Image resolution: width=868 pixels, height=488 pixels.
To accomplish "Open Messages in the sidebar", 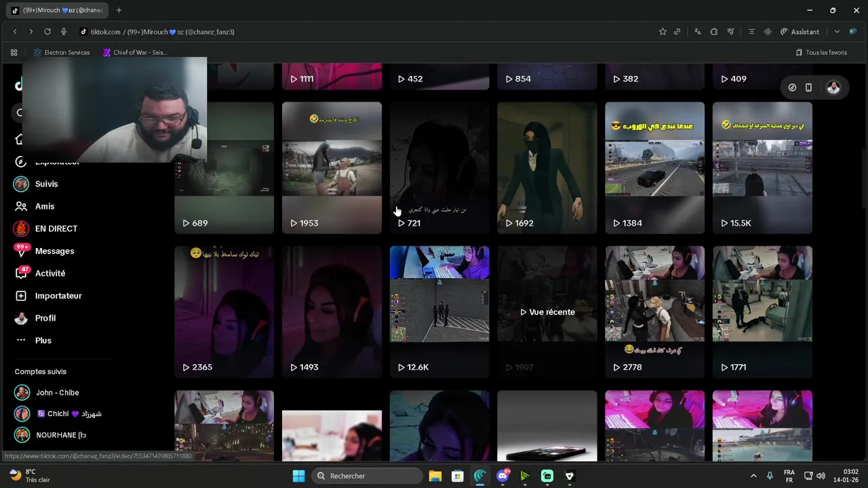I will click(x=54, y=251).
